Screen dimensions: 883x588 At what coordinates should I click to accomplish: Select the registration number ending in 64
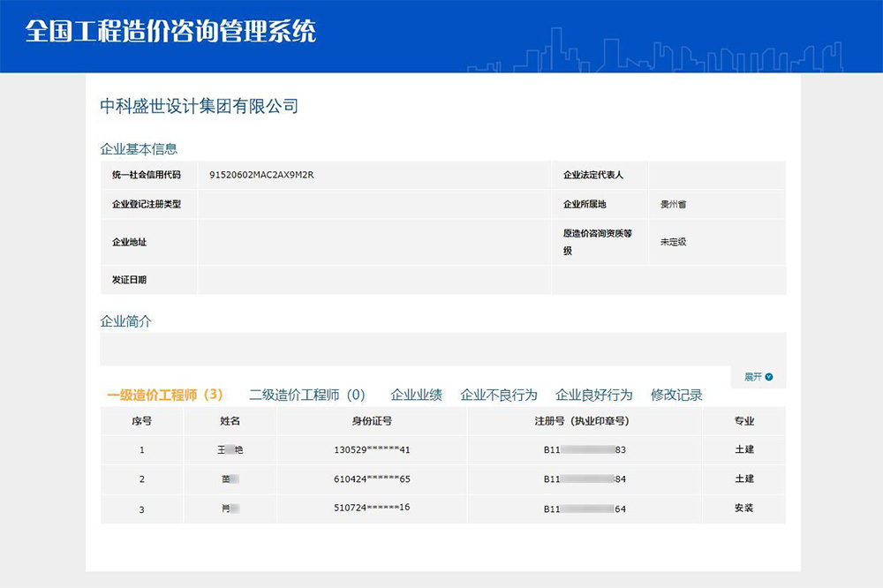(x=585, y=509)
